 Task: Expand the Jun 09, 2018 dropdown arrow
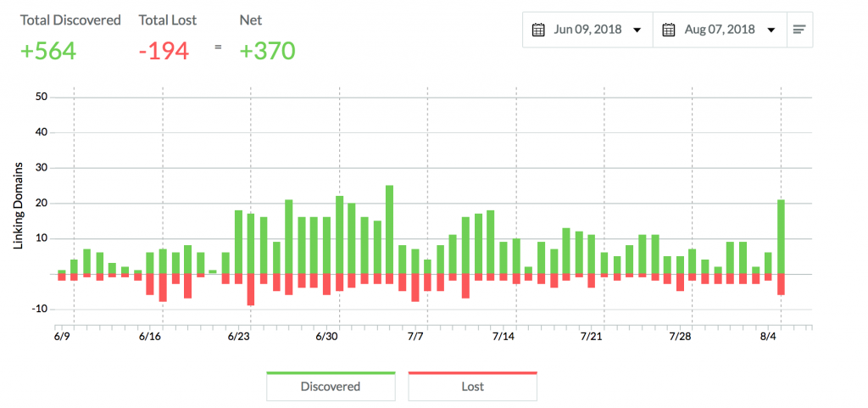pos(637,31)
